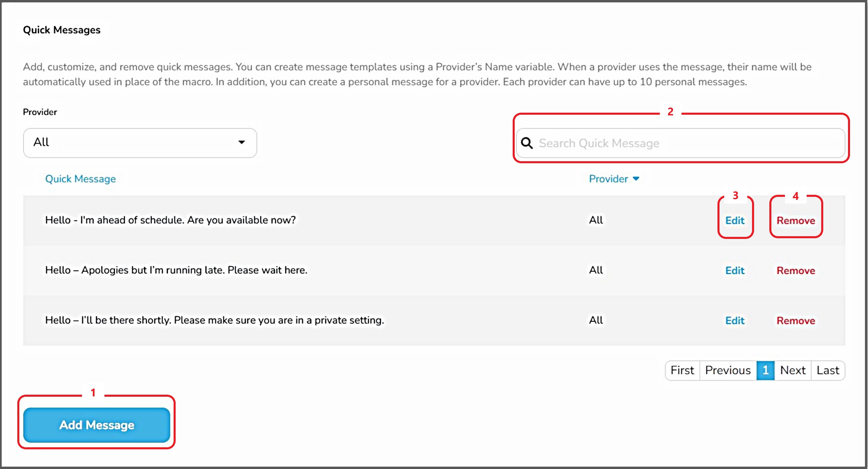Image resolution: width=868 pixels, height=469 pixels.
Task: Open the Provider filter dropdown
Action: [x=140, y=143]
